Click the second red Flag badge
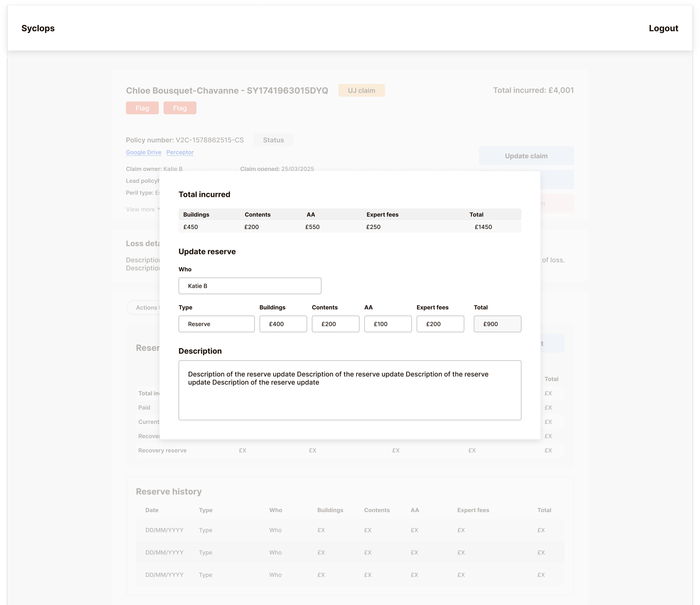This screenshot has width=700, height=605. coord(180,108)
